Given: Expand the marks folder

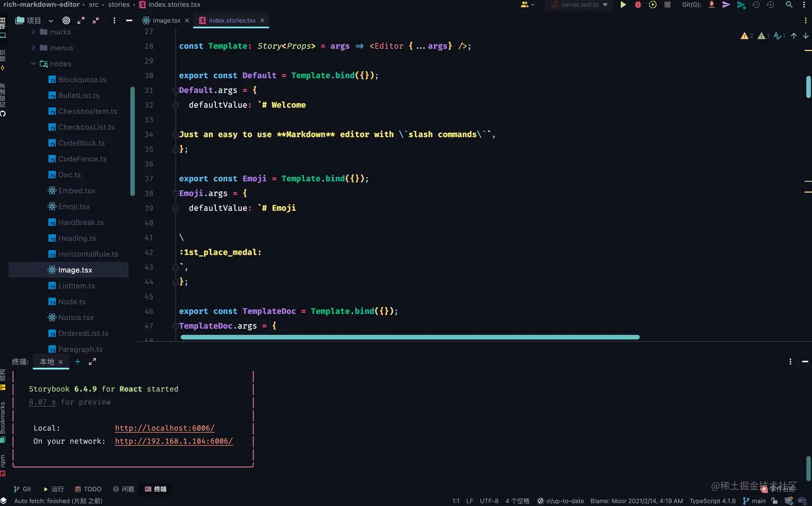Looking at the screenshot, I should pos(33,32).
